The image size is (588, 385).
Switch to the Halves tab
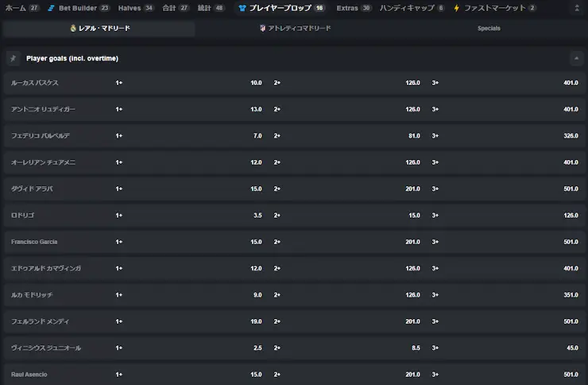click(136, 8)
